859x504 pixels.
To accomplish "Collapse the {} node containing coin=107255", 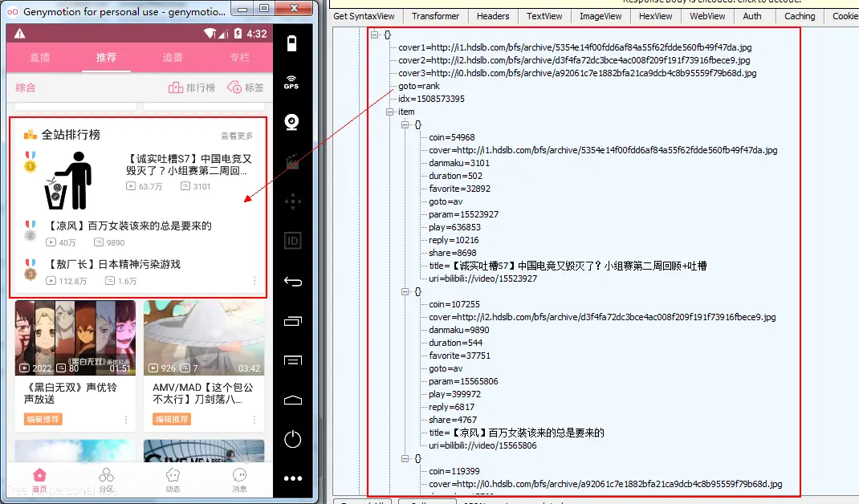I will coord(405,291).
